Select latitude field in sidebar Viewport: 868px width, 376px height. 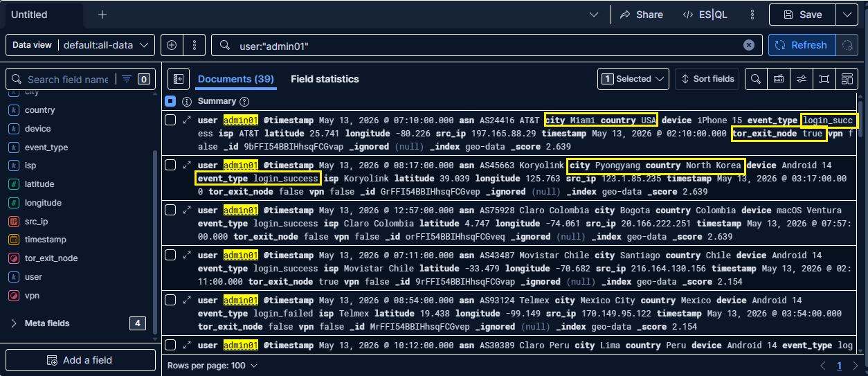[x=39, y=184]
